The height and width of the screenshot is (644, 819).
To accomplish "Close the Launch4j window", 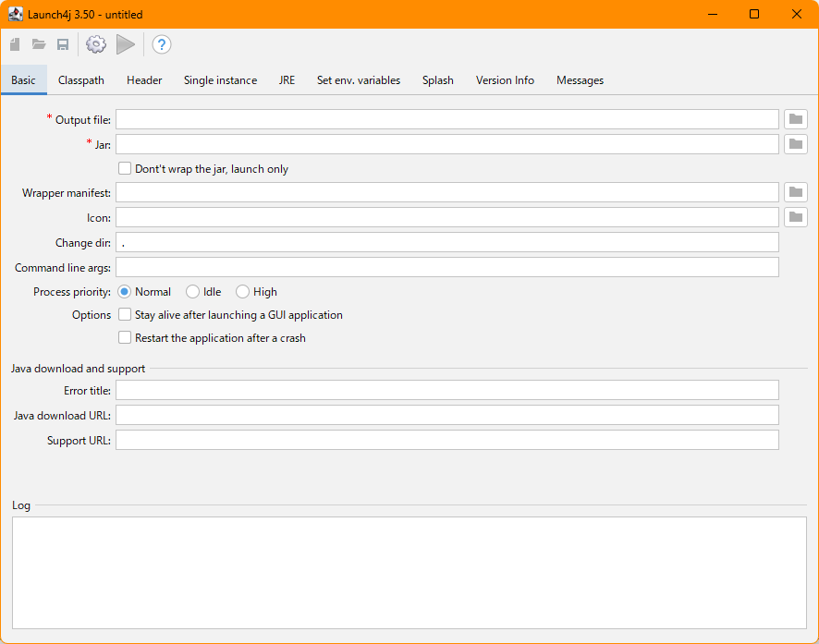I will [x=797, y=14].
